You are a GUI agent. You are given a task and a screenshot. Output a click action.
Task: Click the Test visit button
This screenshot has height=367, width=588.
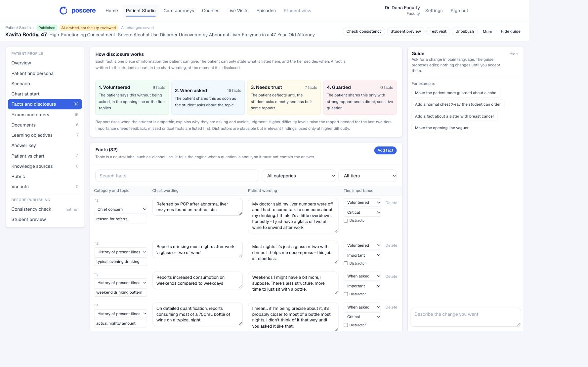tap(438, 31)
